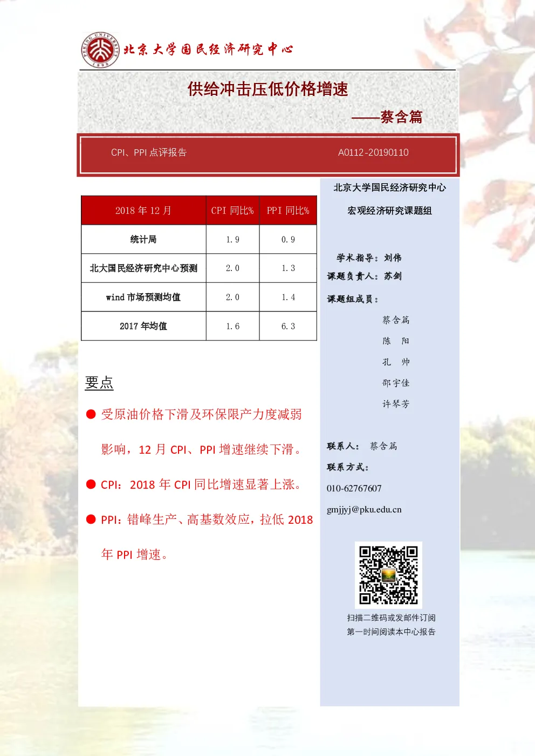The height and width of the screenshot is (756, 535).
Task: Click member name 许琴芳
Action: click(x=396, y=404)
